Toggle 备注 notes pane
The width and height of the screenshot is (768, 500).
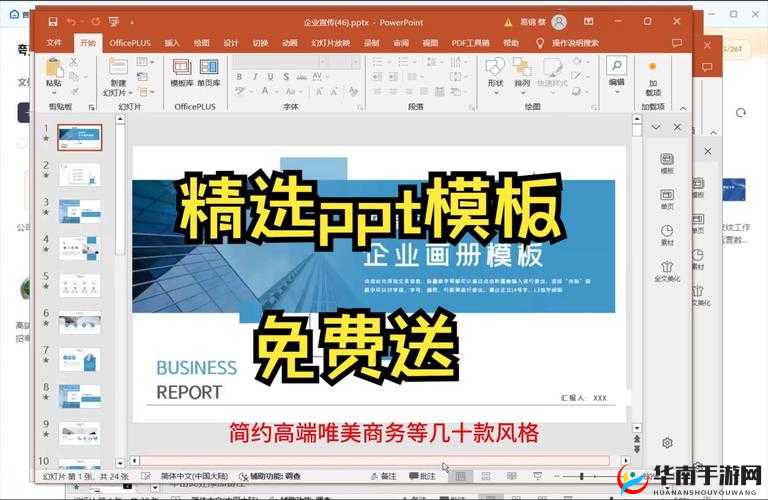384,476
